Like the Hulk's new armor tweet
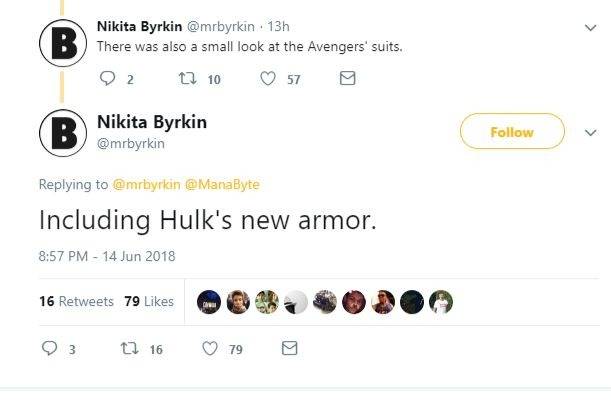Viewport: 611px width, 401px height. pos(209,348)
